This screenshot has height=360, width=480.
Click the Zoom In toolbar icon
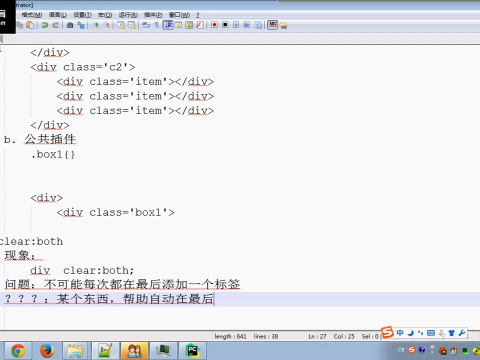(x=96, y=25)
